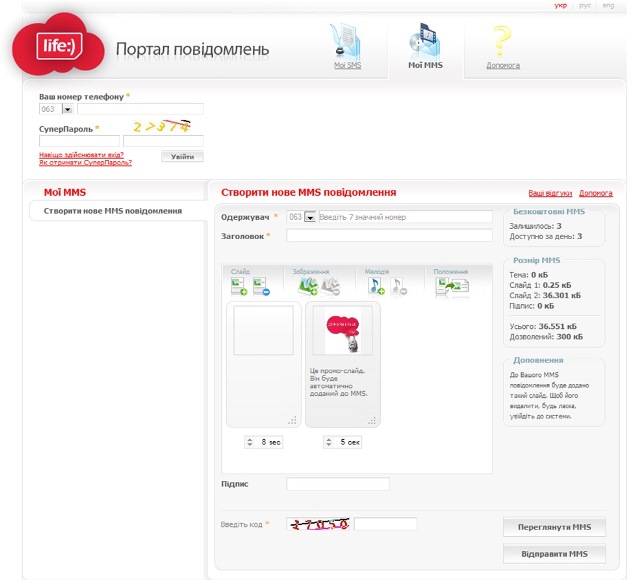This screenshot has height=580, width=634.
Task: Click Залишилось: 3 text
Action: [535, 226]
